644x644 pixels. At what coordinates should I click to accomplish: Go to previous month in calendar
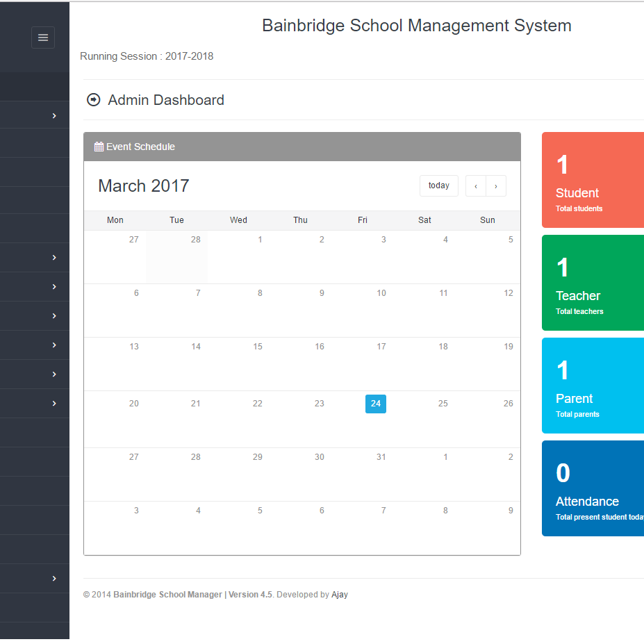(x=475, y=186)
